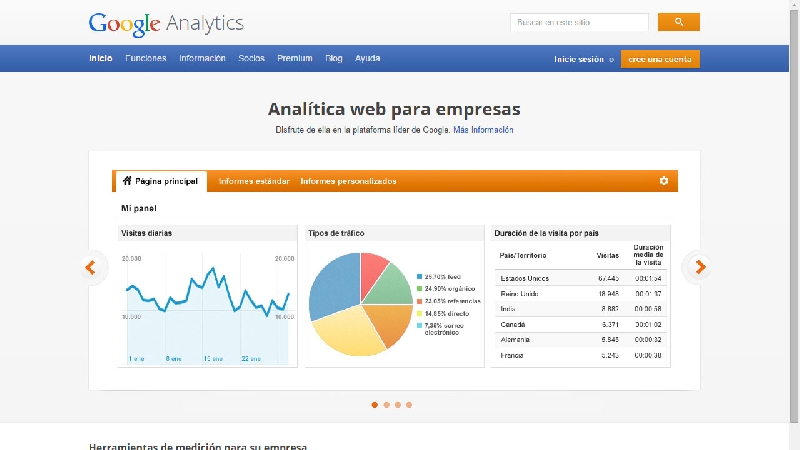The height and width of the screenshot is (450, 800).
Task: Click the home icon in Página principal tab
Action: pyautogui.click(x=127, y=181)
